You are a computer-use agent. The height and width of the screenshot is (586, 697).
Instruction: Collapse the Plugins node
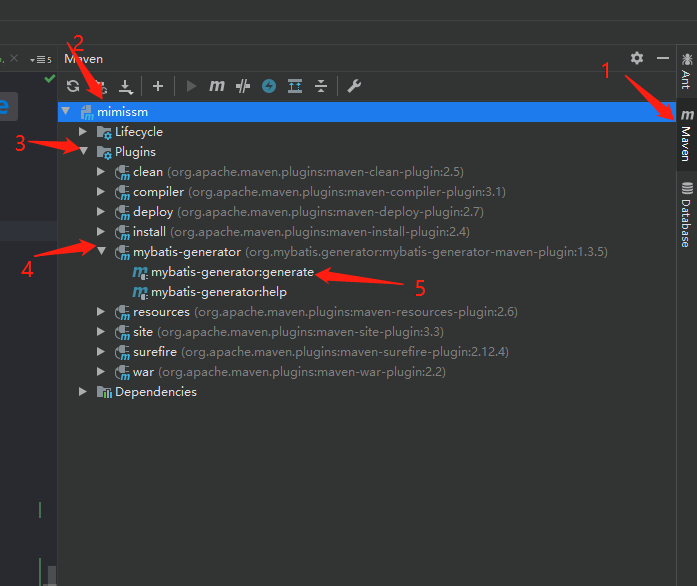84,151
